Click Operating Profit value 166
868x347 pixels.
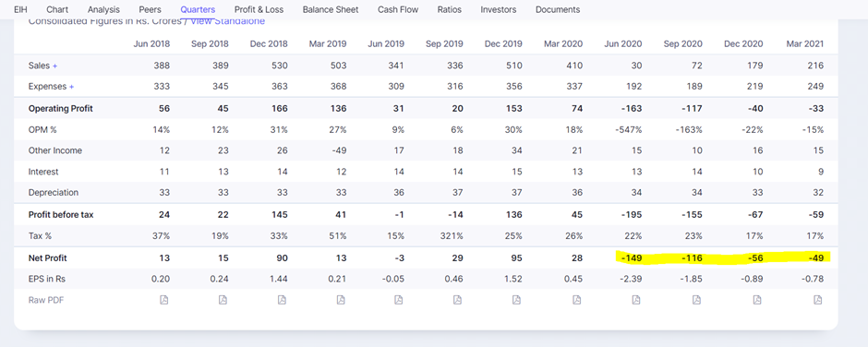[280, 109]
